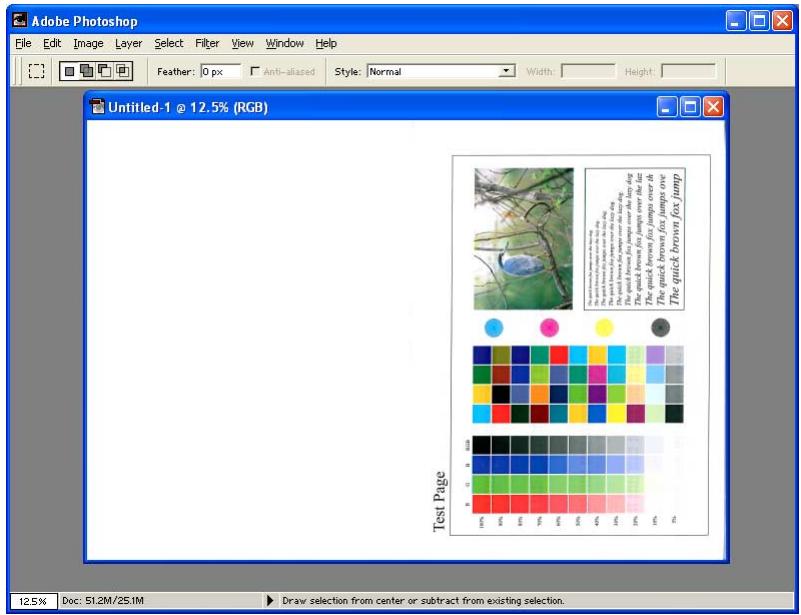Maximize the Untitled-1 document window
This screenshot has width=801, height=615.
click(x=690, y=107)
